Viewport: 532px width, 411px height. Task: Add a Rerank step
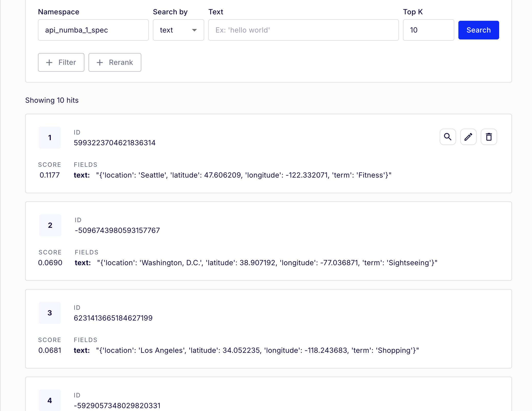click(x=115, y=63)
